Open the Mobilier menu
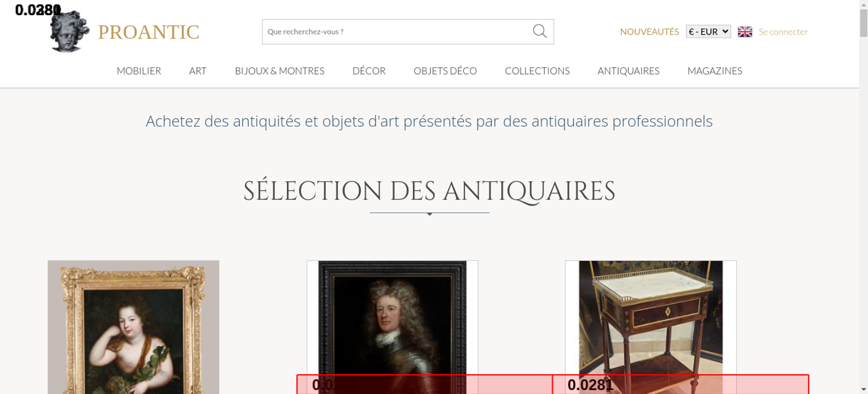Image resolution: width=868 pixels, height=394 pixels. (x=139, y=71)
